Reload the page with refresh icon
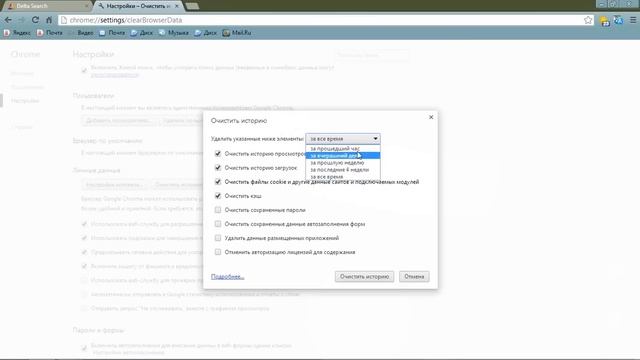This screenshot has width=640, height=360. click(x=36, y=20)
